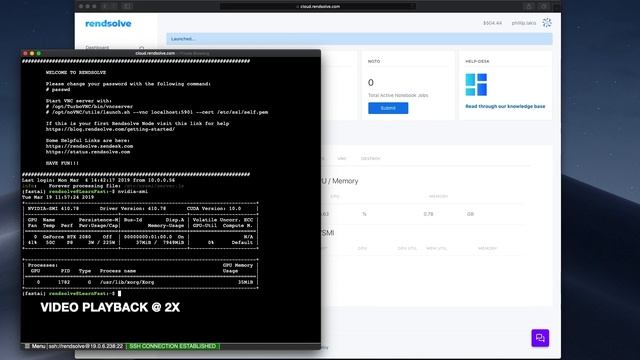Click the rendsolve.zendesk.com link in the terminal

pyautogui.click(x=89, y=146)
